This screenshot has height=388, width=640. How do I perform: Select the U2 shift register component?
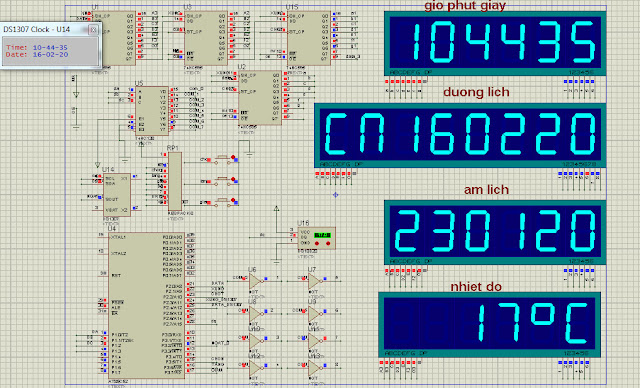[260, 98]
